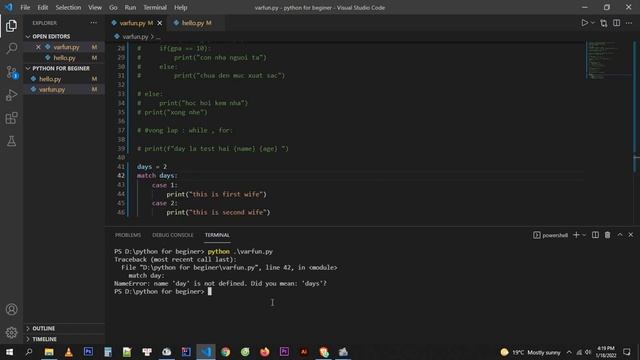Viewport: 640px width, 360px height.
Task: Open Google Chrome from taskbar
Action: coord(225,352)
